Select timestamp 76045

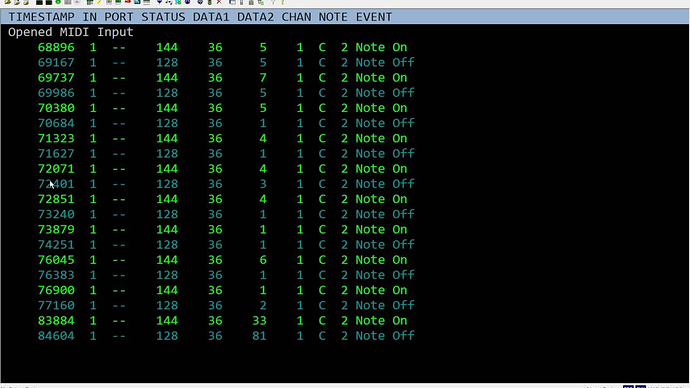(x=56, y=260)
